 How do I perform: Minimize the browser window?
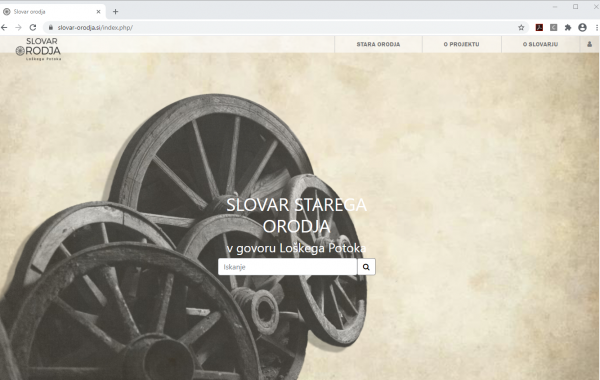click(555, 7)
